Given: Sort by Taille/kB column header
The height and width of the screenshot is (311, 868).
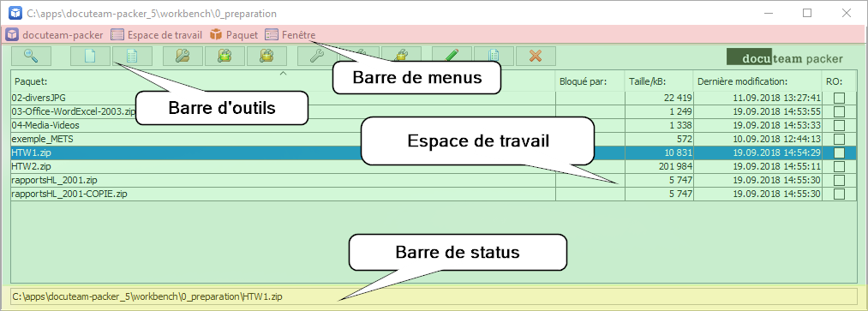Looking at the screenshot, I should pos(659,81).
